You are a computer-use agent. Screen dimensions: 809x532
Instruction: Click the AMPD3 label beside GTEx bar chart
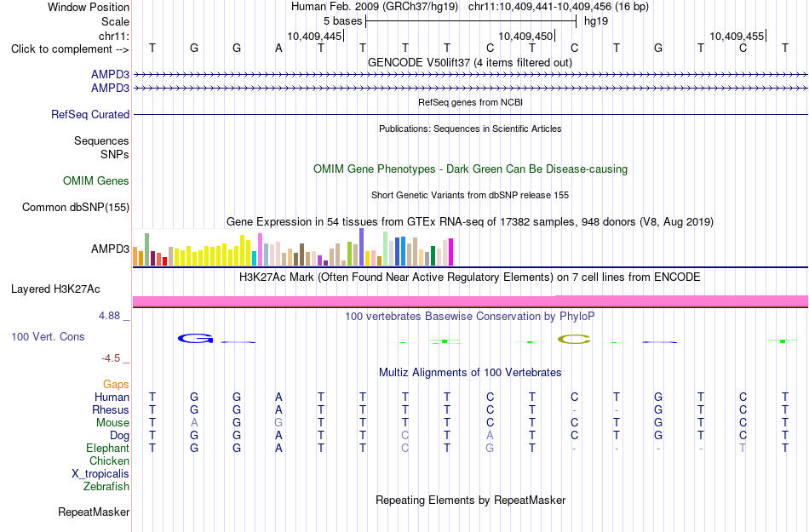111,249
